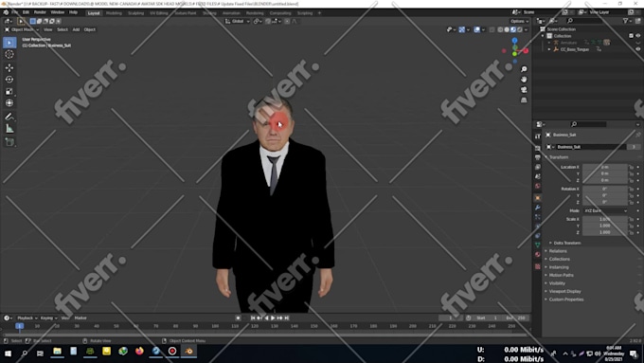Open the Object properties tab icon
The height and width of the screenshot is (363, 644).
pyautogui.click(x=538, y=198)
